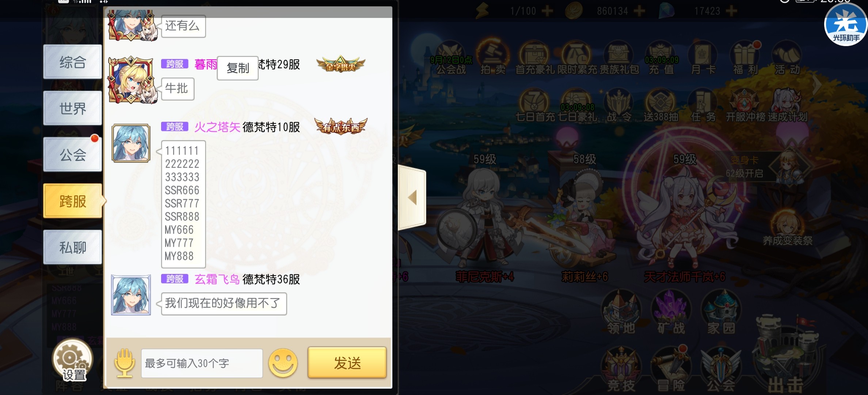Switch to the 私聊 chat tab
The image size is (868, 395).
(73, 247)
